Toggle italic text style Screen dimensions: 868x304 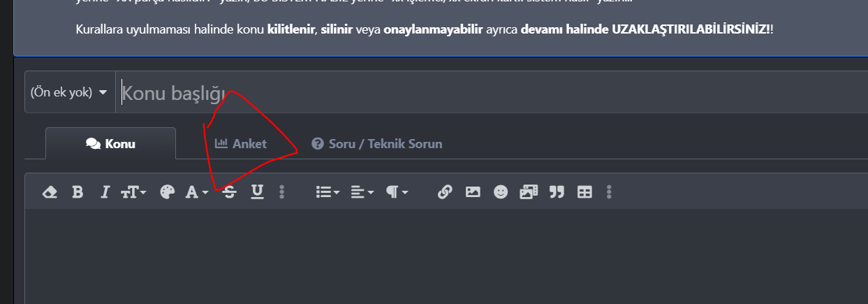(x=105, y=192)
